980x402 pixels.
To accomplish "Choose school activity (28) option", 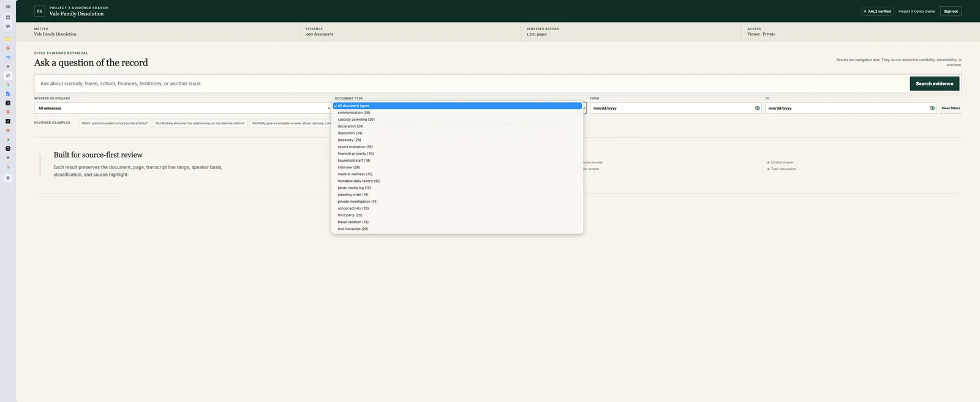I will [x=457, y=208].
